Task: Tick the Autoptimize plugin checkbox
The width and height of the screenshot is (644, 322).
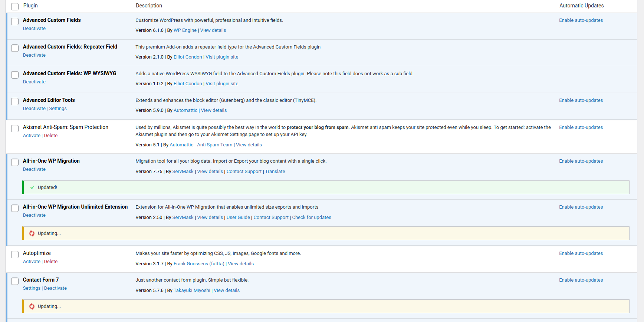Action: point(15,255)
